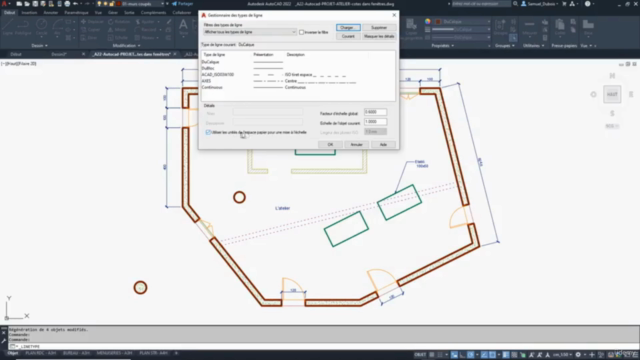Open the Insertion ribbon tab
Image resolution: width=640 pixels, height=360 pixels.
(29, 13)
